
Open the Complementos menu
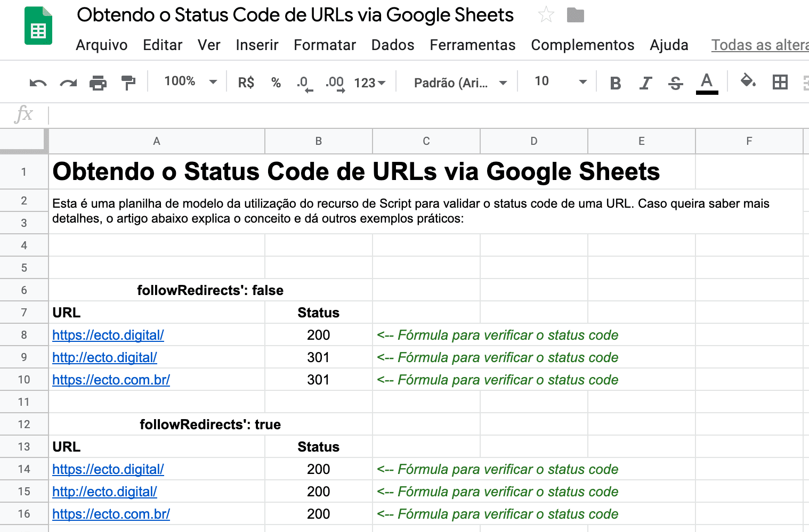[x=583, y=45]
